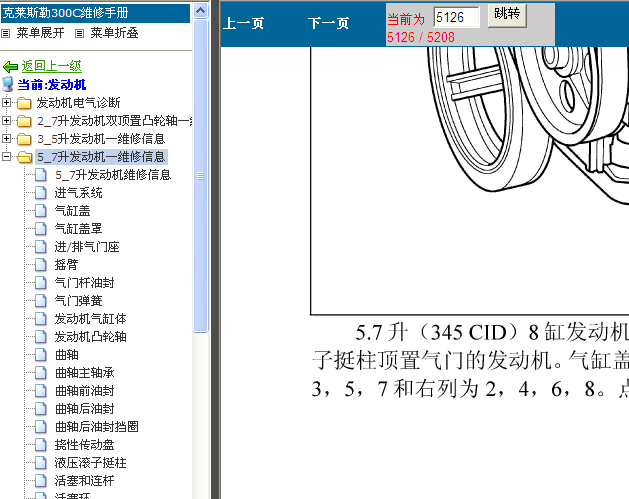The width and height of the screenshot is (629, 499).
Task: Click page icon next to 气门杆油封
Action: (41, 283)
